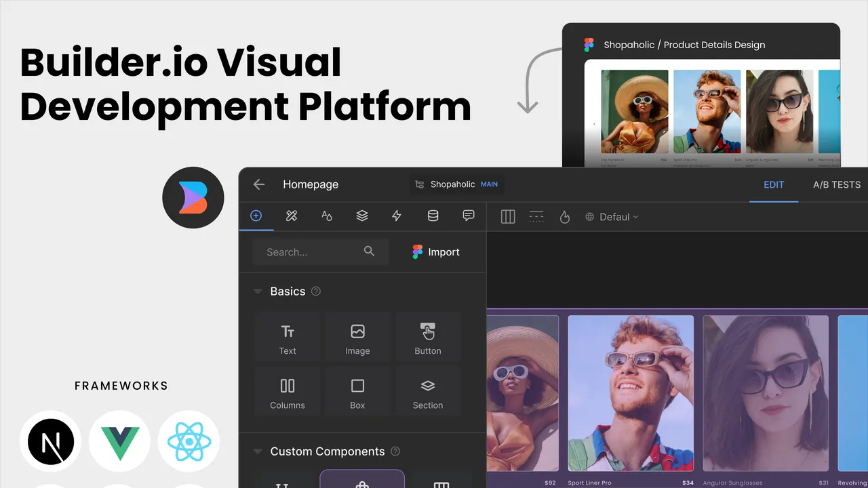The height and width of the screenshot is (488, 868).
Task: Select the Columns block
Action: pyautogui.click(x=288, y=391)
